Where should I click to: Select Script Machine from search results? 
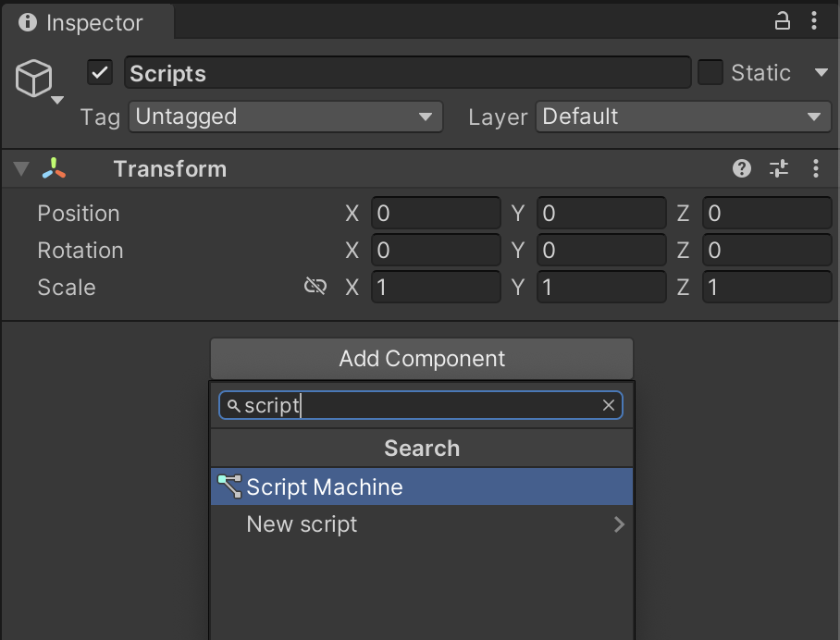[422, 486]
